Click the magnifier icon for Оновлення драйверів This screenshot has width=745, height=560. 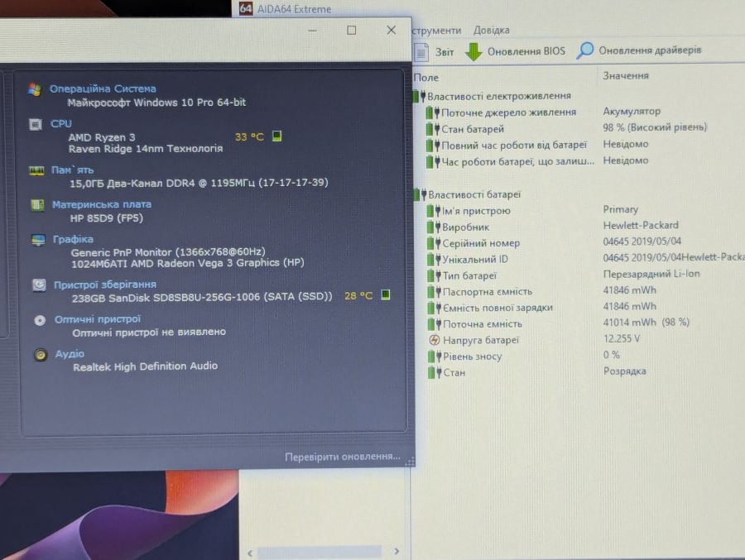(x=585, y=50)
